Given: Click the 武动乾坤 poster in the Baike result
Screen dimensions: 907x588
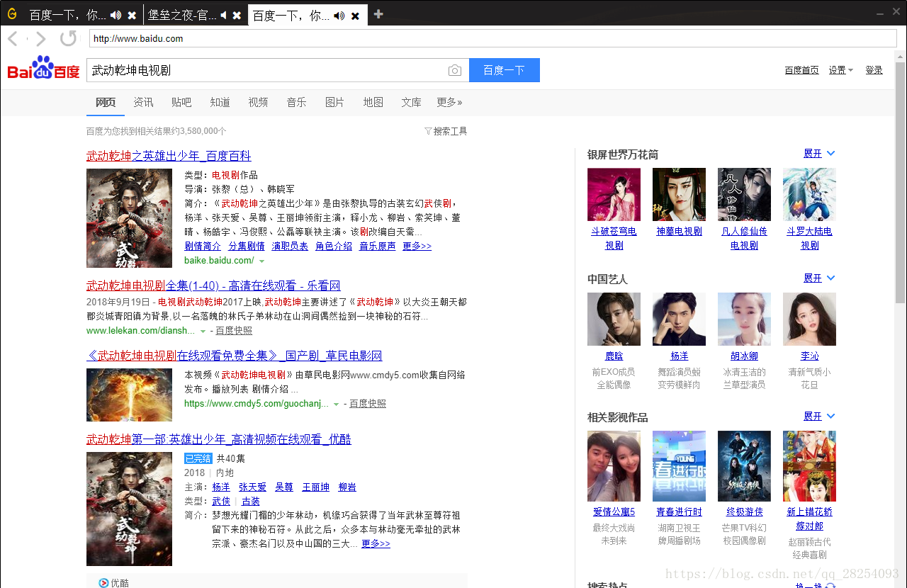Looking at the screenshot, I should 129,217.
